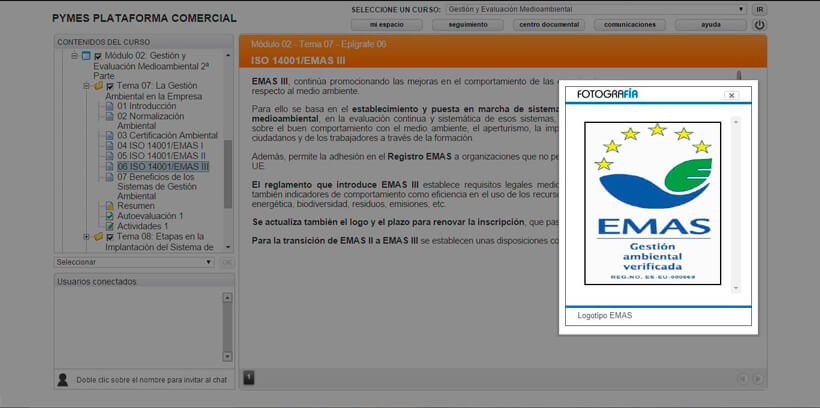Click the page icon of '01 Introducción'
This screenshot has height=408, width=820.
click(x=109, y=106)
